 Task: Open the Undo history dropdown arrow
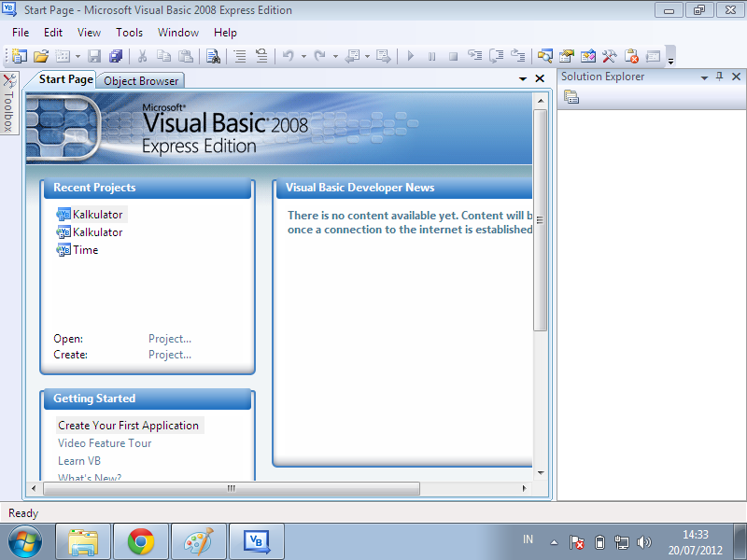click(303, 57)
